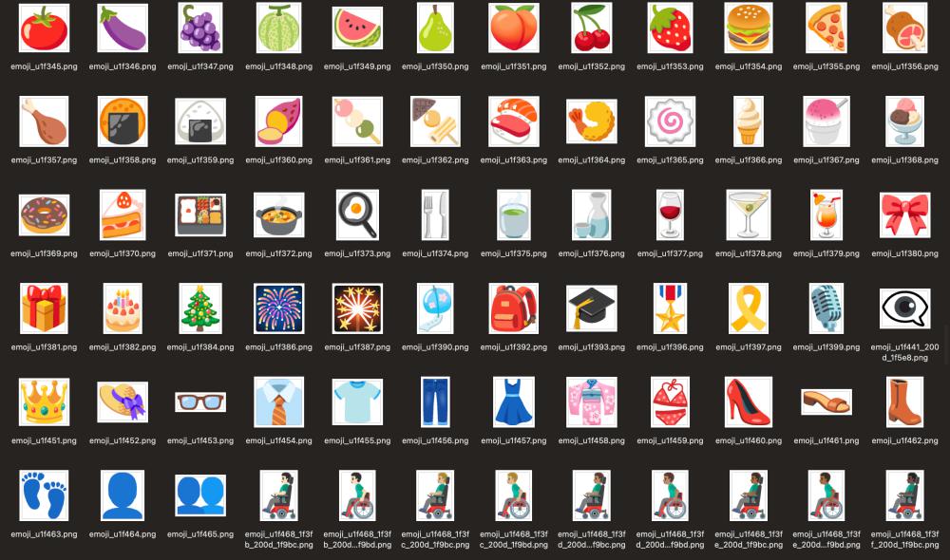950x560 pixels.
Task: Click the hamburger emoji thumbnail
Action: (x=749, y=28)
